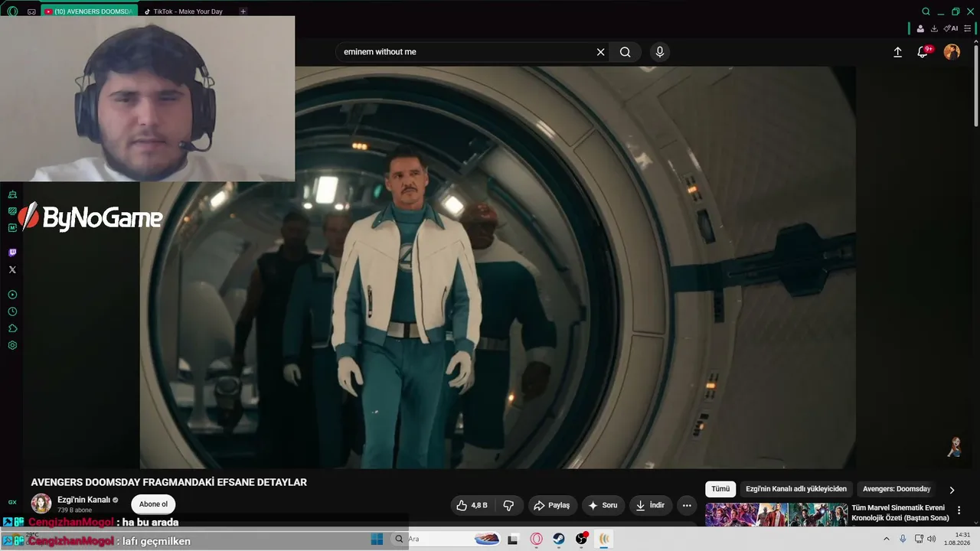Viewport: 980px width, 551px height.
Task: Select 'Ezgi'nin Kanalı adlı yükleyiciden' filter chip
Action: point(796,489)
